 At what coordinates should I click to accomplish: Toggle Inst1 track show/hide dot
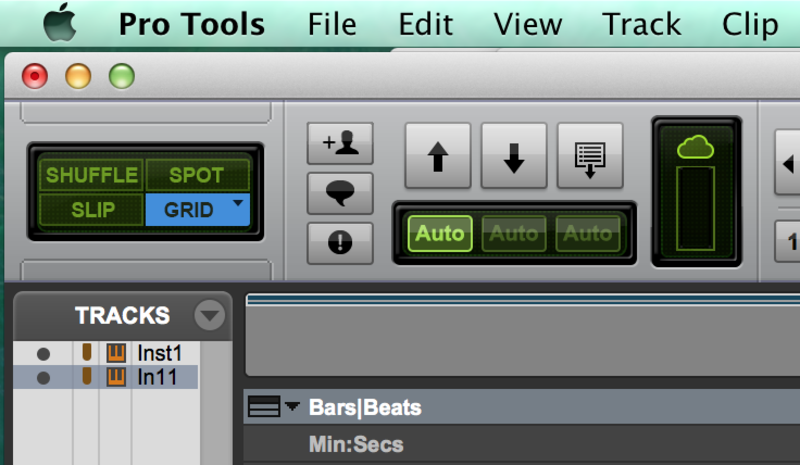pyautogui.click(x=43, y=354)
